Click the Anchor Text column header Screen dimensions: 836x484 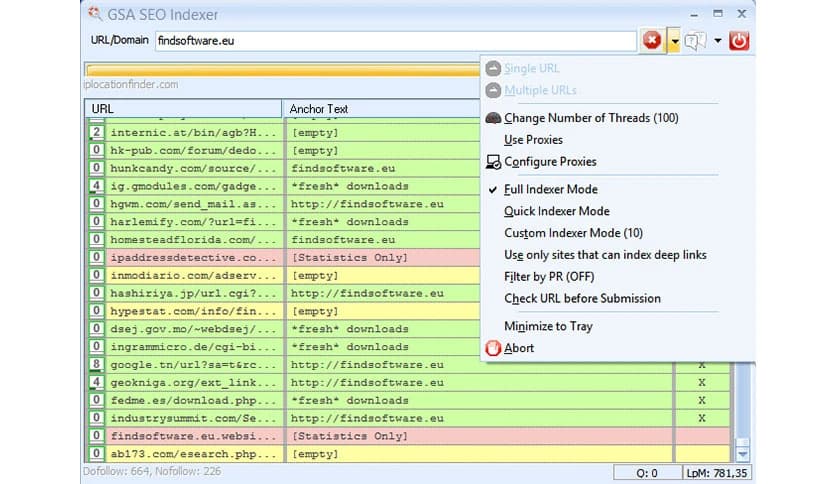[382, 109]
